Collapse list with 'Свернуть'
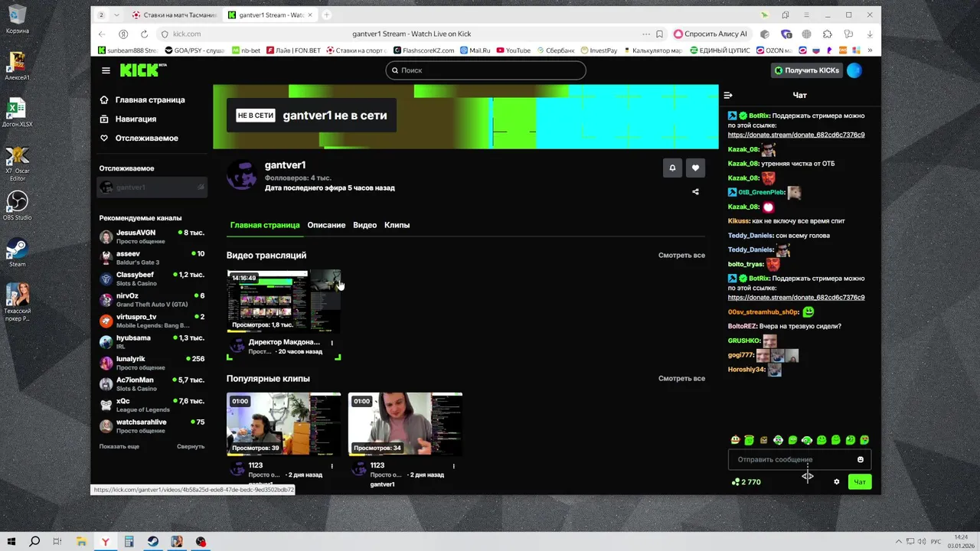The height and width of the screenshot is (551, 980). coord(191,446)
